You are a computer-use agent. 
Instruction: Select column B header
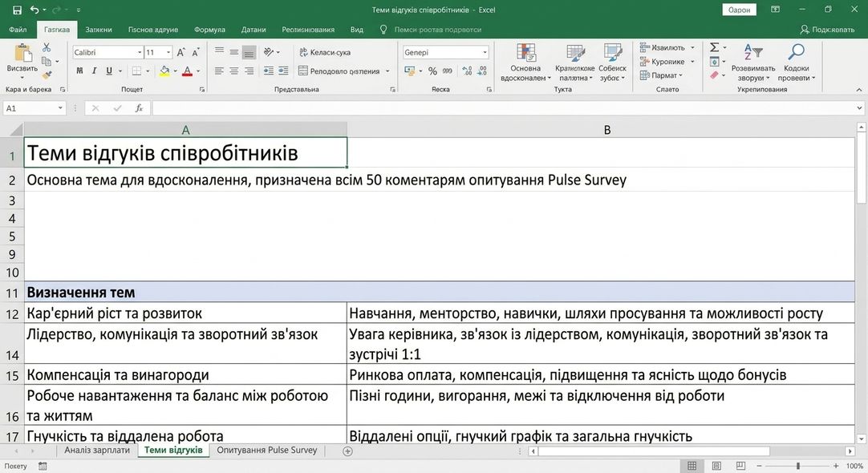606,130
